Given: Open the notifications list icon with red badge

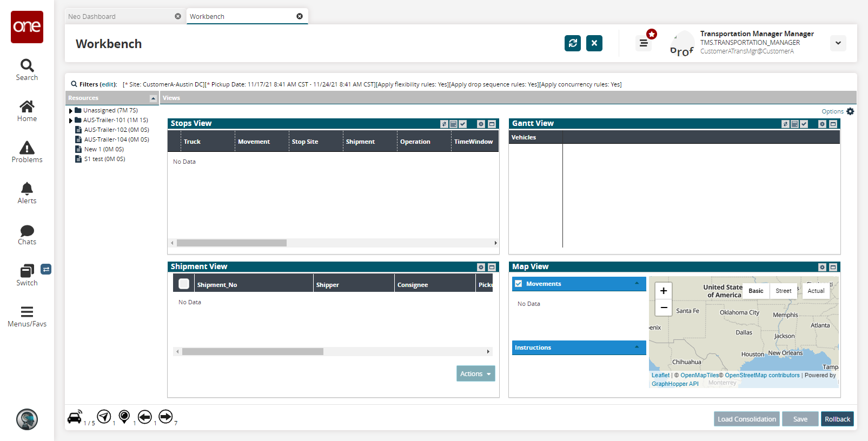Looking at the screenshot, I should point(644,43).
